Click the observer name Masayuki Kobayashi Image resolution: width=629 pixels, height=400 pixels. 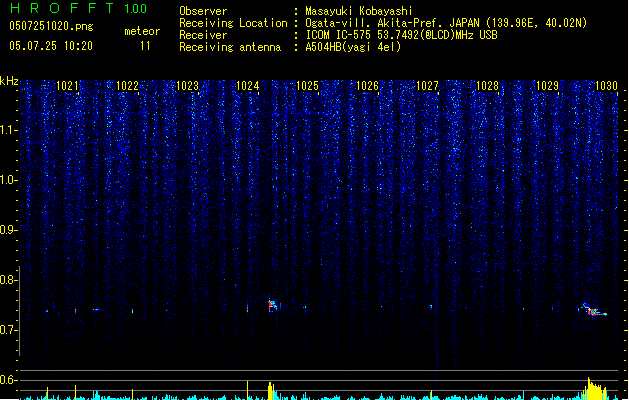point(359,11)
